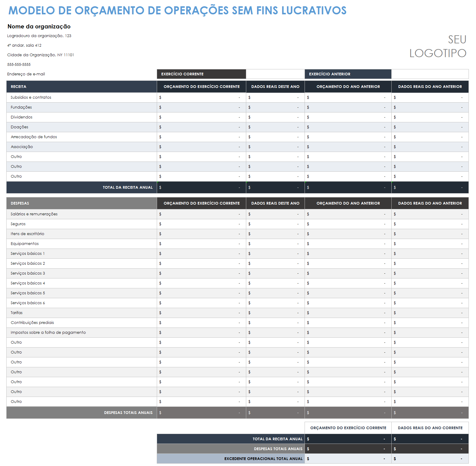Select 'DESPESAS TOTAIS ANUAIS' row in the despesas table
Image resolution: width=476 pixels, height=466 pixels.
[238, 412]
